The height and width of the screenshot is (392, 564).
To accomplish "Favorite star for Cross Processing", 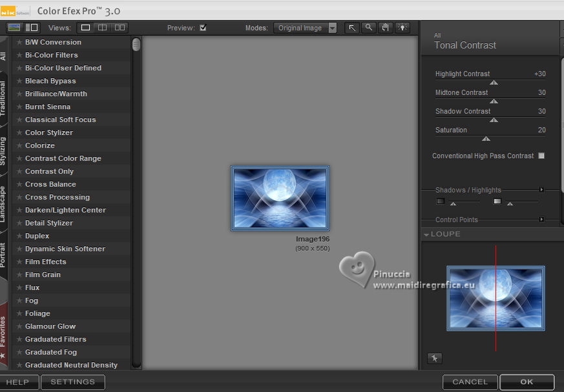I will pyautogui.click(x=19, y=197).
